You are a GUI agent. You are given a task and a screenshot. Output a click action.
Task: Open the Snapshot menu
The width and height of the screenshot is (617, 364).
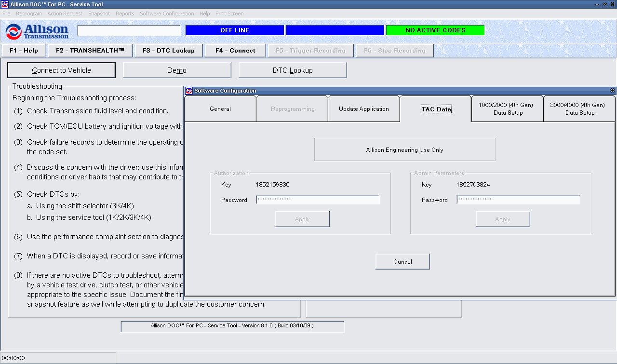[99, 13]
